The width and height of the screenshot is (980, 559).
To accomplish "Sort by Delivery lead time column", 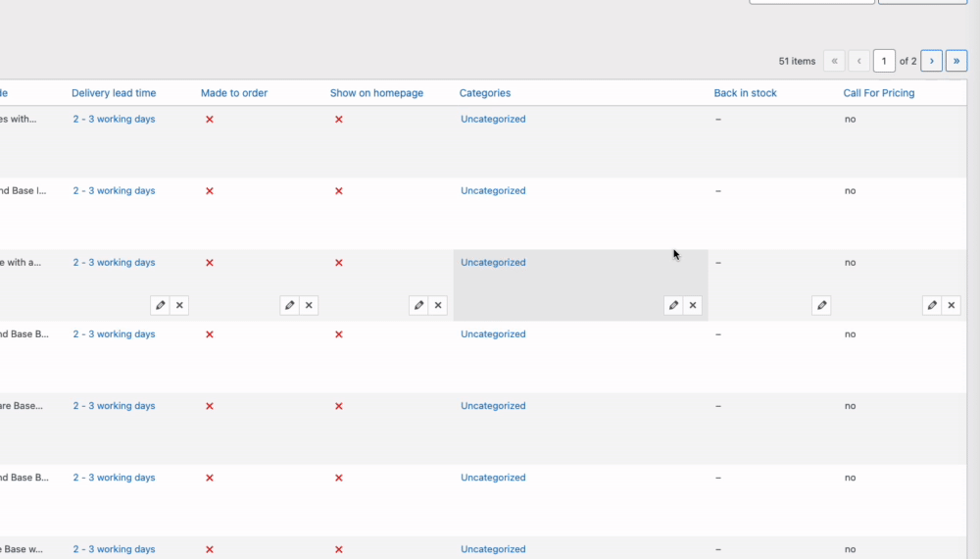I will [x=114, y=92].
